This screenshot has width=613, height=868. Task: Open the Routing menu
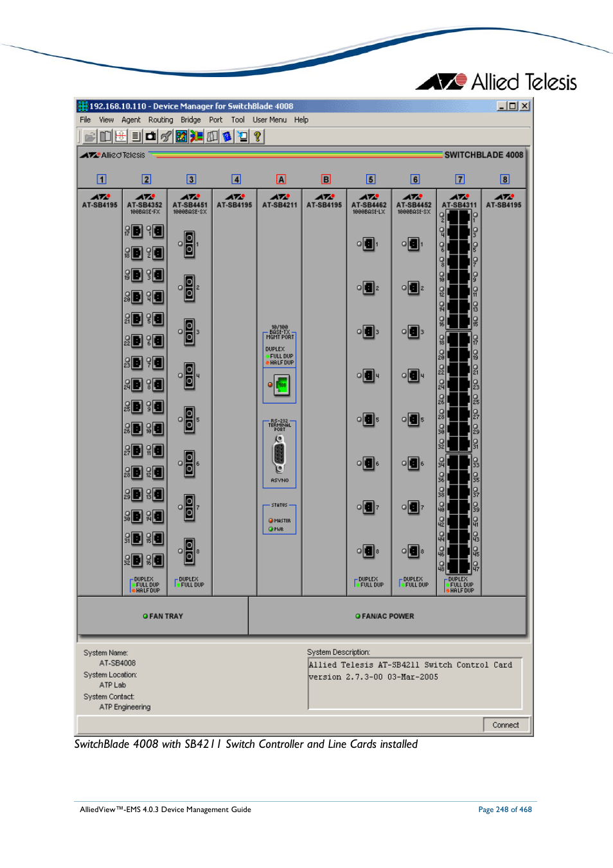click(x=161, y=120)
